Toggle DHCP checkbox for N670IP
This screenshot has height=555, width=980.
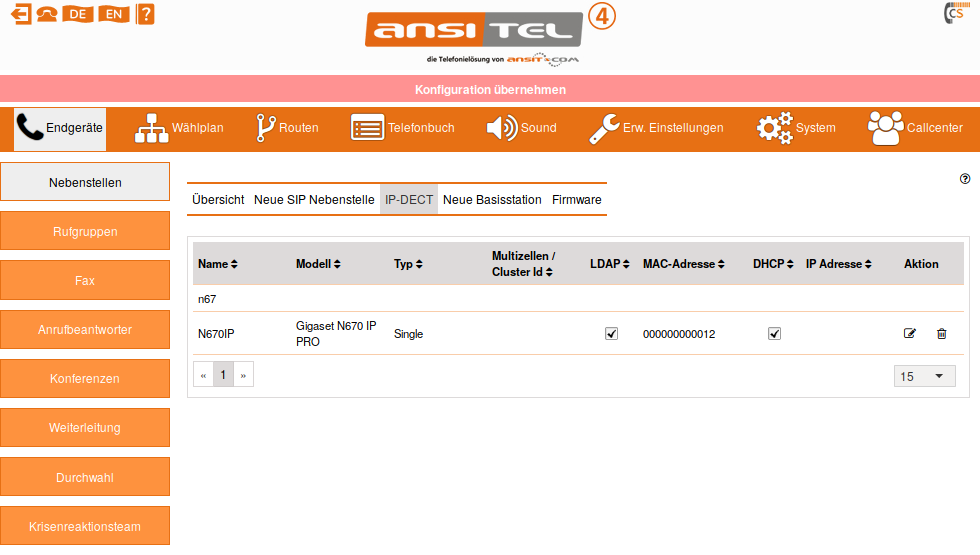coord(774,334)
